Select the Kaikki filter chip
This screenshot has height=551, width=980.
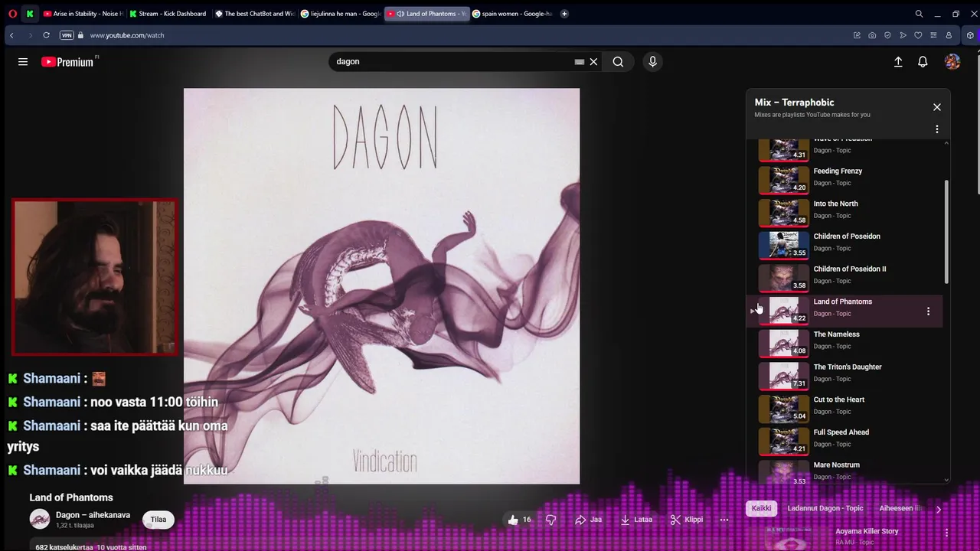pos(761,508)
